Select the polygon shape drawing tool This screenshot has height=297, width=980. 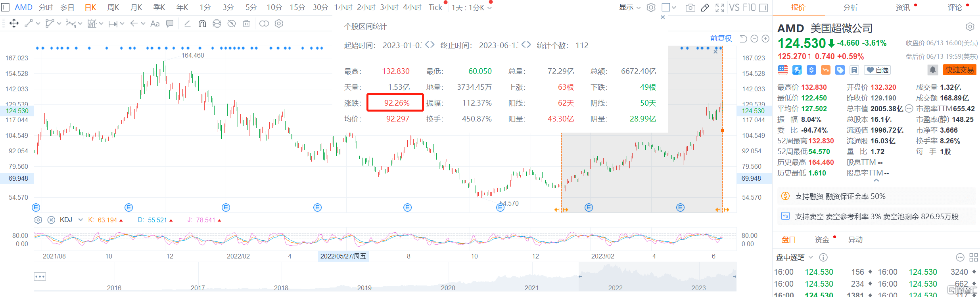pos(50,23)
